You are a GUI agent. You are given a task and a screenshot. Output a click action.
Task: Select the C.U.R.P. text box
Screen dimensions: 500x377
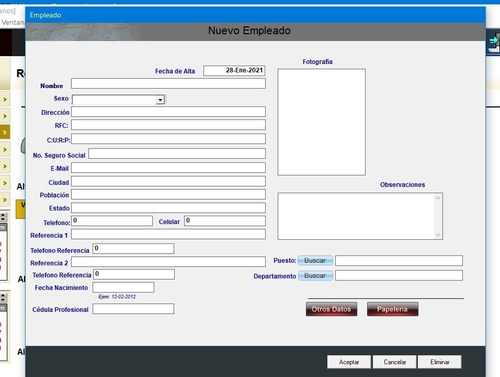[x=168, y=139]
